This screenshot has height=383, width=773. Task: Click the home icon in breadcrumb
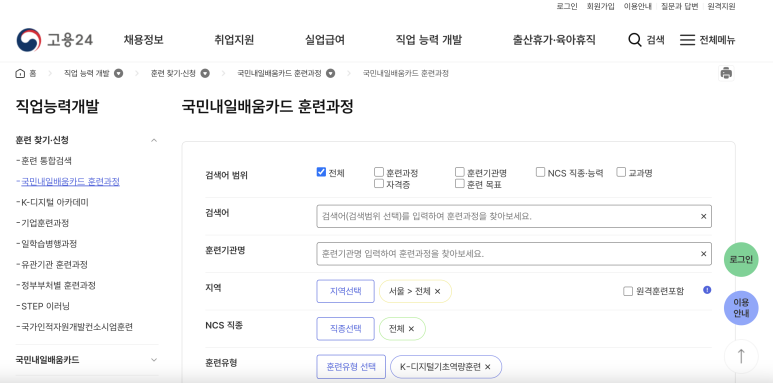point(20,73)
